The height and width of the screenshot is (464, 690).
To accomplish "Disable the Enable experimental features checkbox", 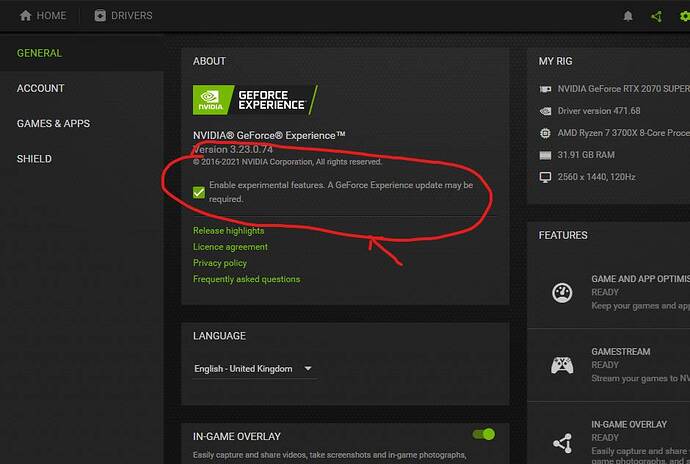I will (x=199, y=192).
